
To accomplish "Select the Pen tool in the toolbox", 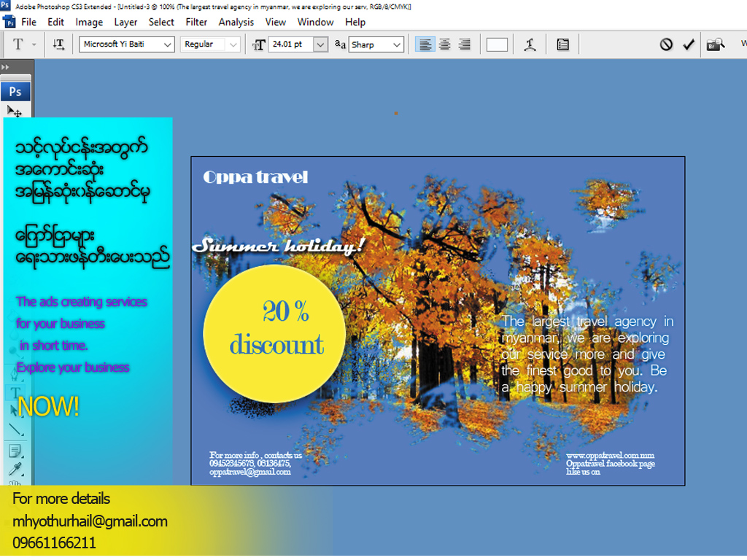I will [15, 375].
